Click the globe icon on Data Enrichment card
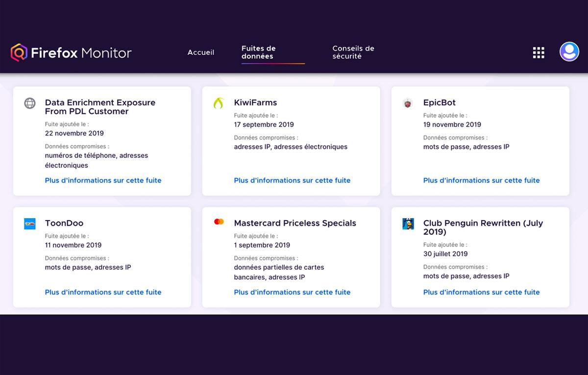The image size is (588, 375). (30, 103)
